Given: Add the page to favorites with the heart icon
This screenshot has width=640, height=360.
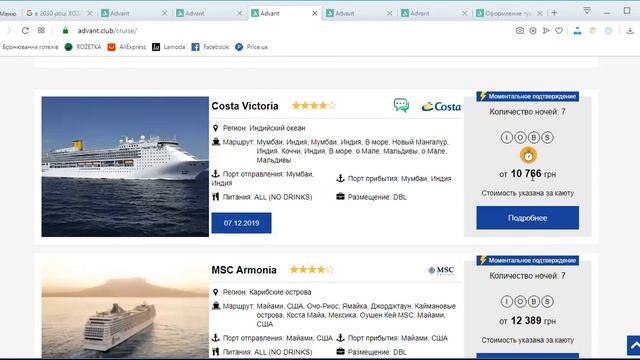Looking at the screenshot, I should 559,30.
